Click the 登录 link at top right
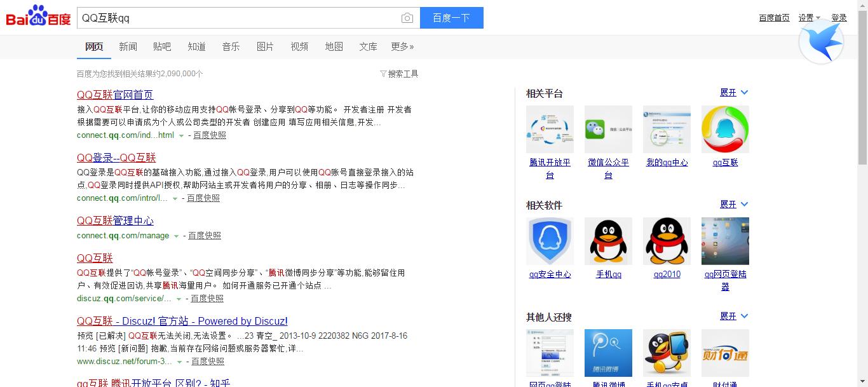The height and width of the screenshot is (387, 868). [839, 18]
